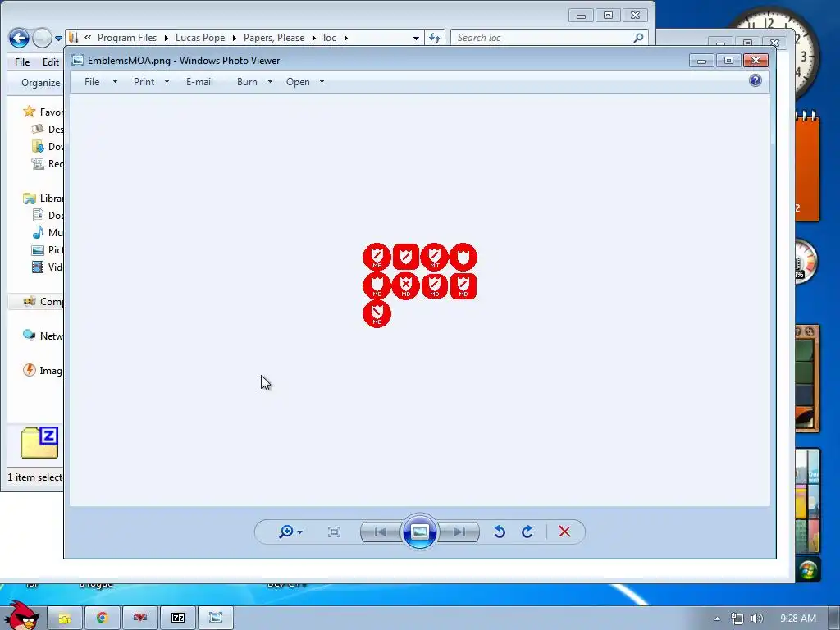Click the Image item with lightning icon
The image size is (840, 630).
click(43, 370)
